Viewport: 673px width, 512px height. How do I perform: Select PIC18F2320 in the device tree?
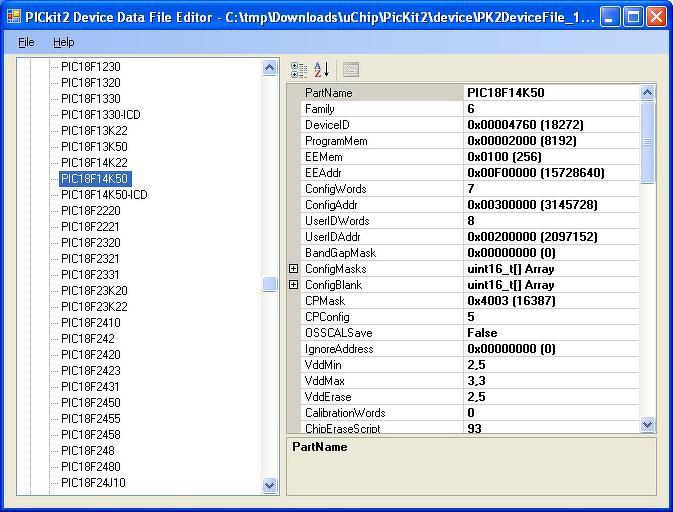tap(91, 243)
